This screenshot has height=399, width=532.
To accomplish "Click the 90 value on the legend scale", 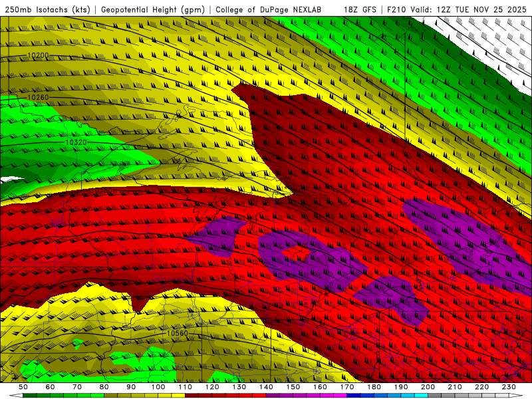I will tap(131, 387).
